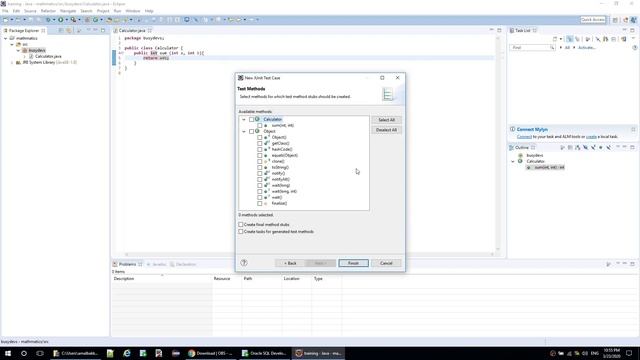Screen dimensions: 640x360
Task: Click the Description column header in Problems
Action: tap(162, 279)
